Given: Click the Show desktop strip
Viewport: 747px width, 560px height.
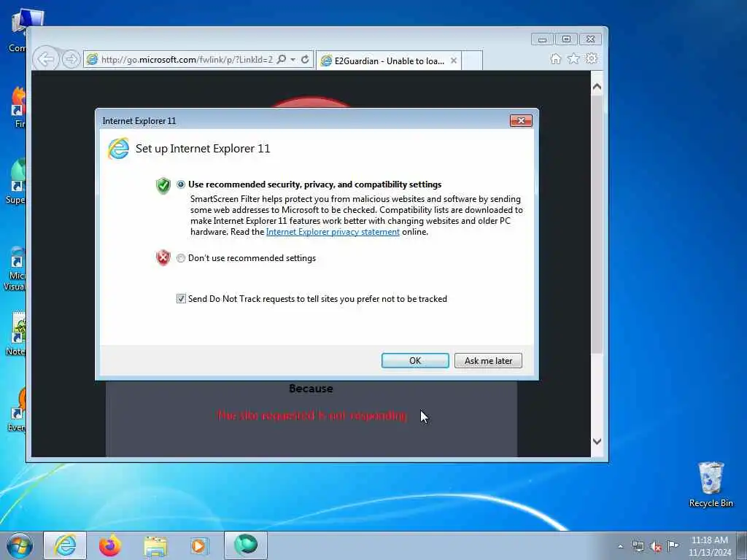Looking at the screenshot, I should (x=741, y=545).
